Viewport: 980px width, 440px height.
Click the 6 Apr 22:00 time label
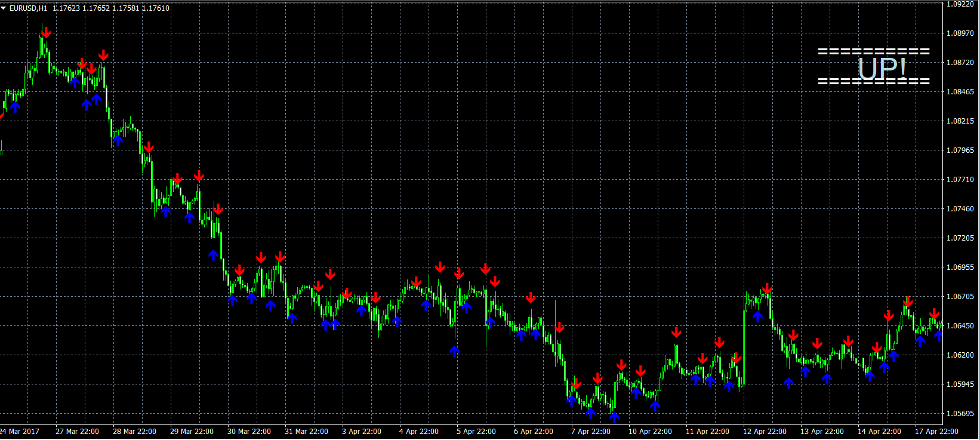pyautogui.click(x=534, y=432)
